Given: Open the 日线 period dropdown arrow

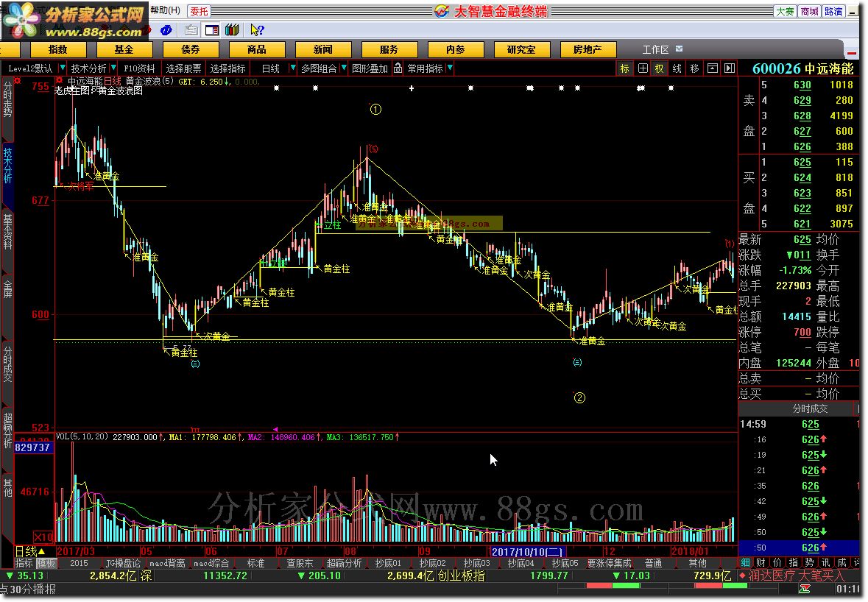Looking at the screenshot, I should [293, 68].
